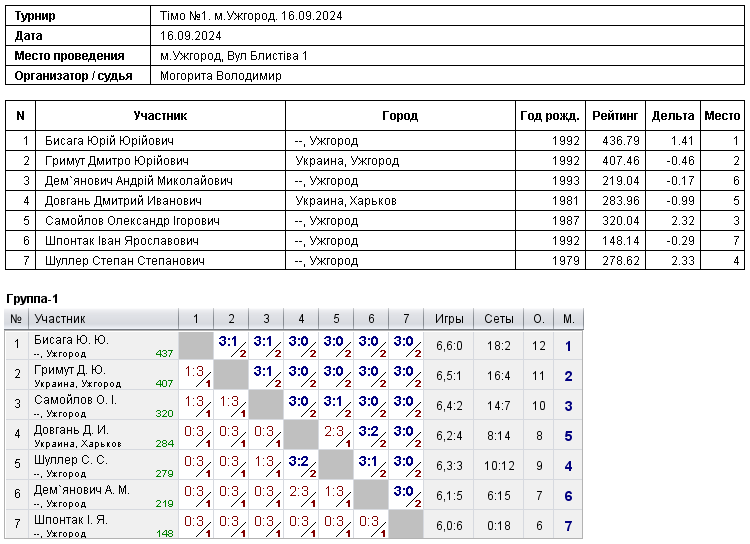Click participant name Довгань Дмитрий Иванович
Viewport: 750px width, 544px height.
click(123, 201)
